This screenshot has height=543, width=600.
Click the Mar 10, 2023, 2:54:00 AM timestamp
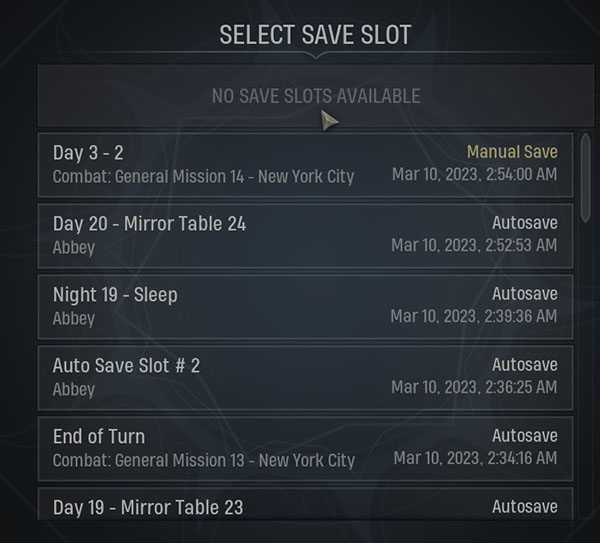click(x=474, y=174)
